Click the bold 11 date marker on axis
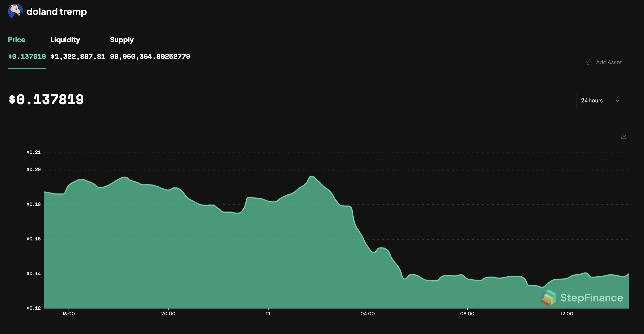This screenshot has height=334, width=644. tap(268, 314)
